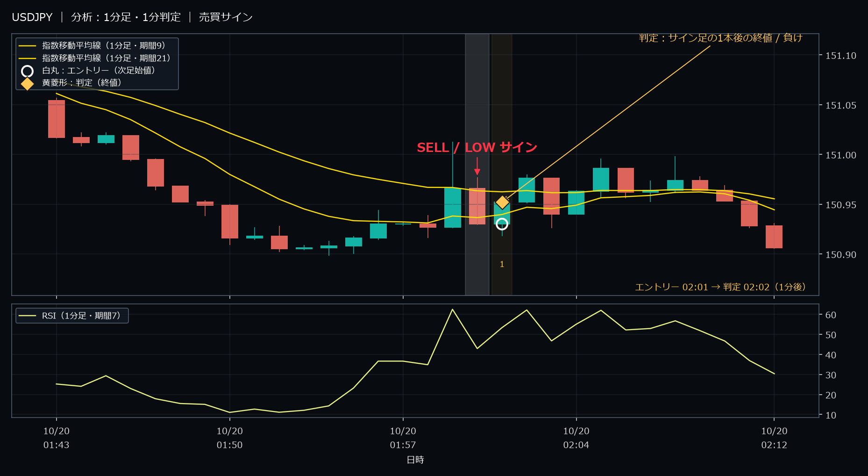Click the 10/20 01:43 time axis label
This screenshot has width=868, height=476.
pos(57,438)
